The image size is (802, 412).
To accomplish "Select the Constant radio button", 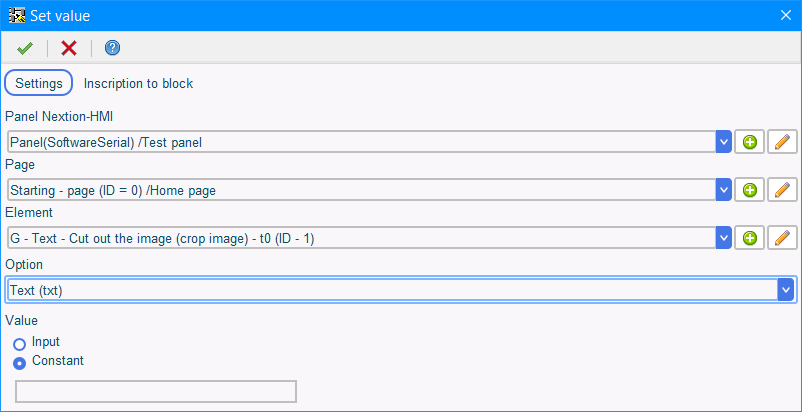I will tap(19, 363).
